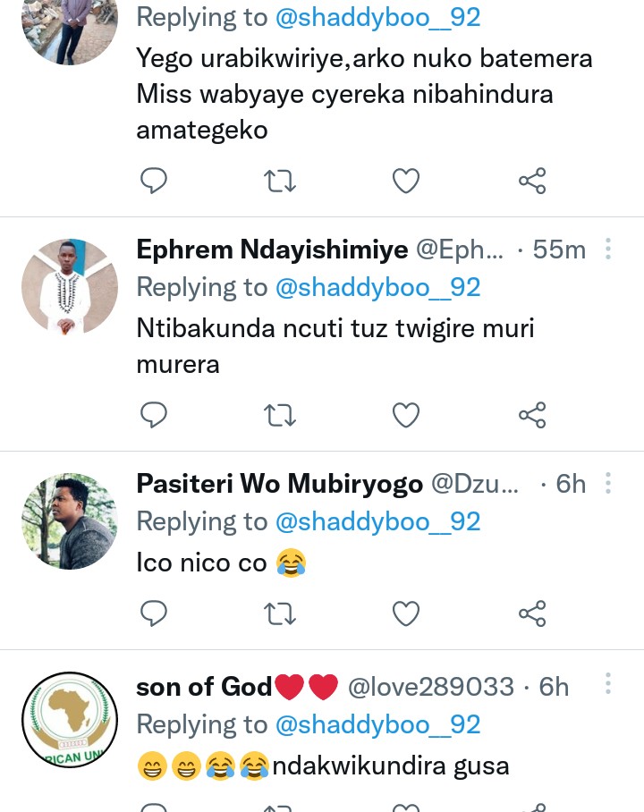Open Ephrem Ndayishimiye's profile name

click(x=272, y=250)
